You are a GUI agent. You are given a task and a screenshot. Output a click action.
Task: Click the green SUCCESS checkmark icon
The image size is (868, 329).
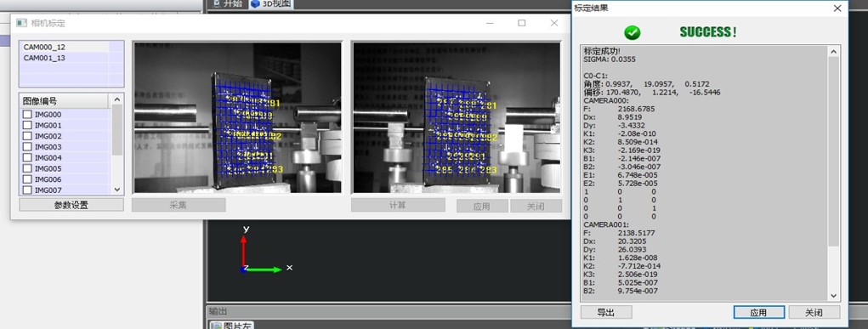pyautogui.click(x=633, y=32)
